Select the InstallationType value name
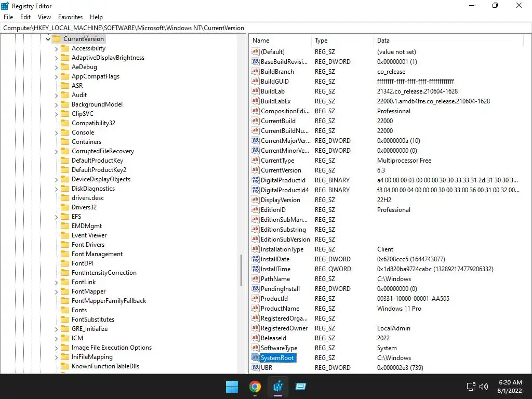Viewport: 532px width, 399px height. pyautogui.click(x=282, y=249)
